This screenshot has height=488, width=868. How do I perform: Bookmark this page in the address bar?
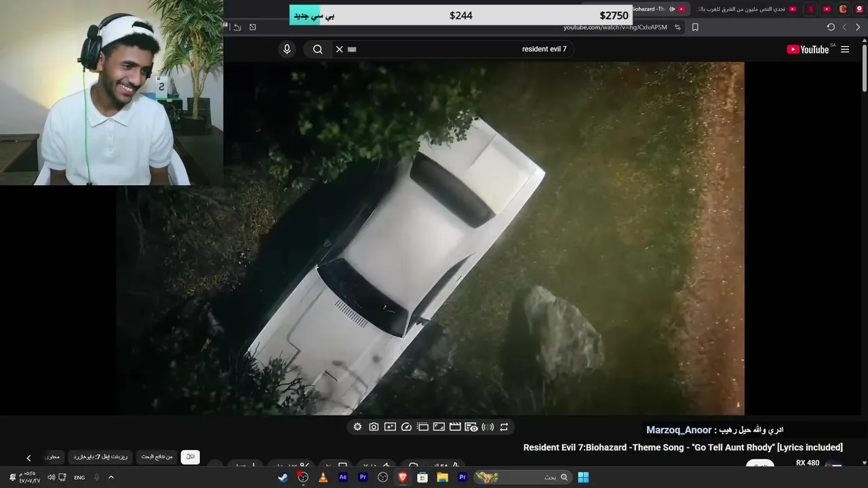point(695,27)
